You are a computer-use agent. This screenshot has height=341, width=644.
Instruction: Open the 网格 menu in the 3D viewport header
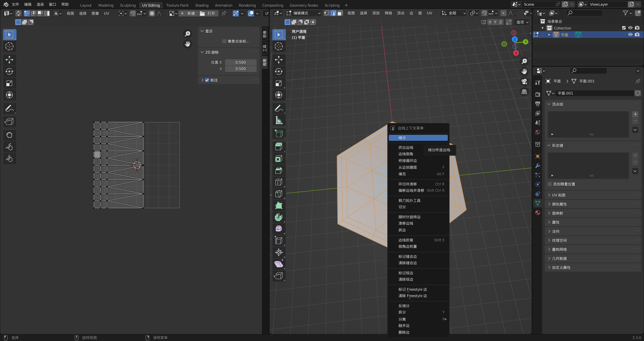click(x=388, y=13)
